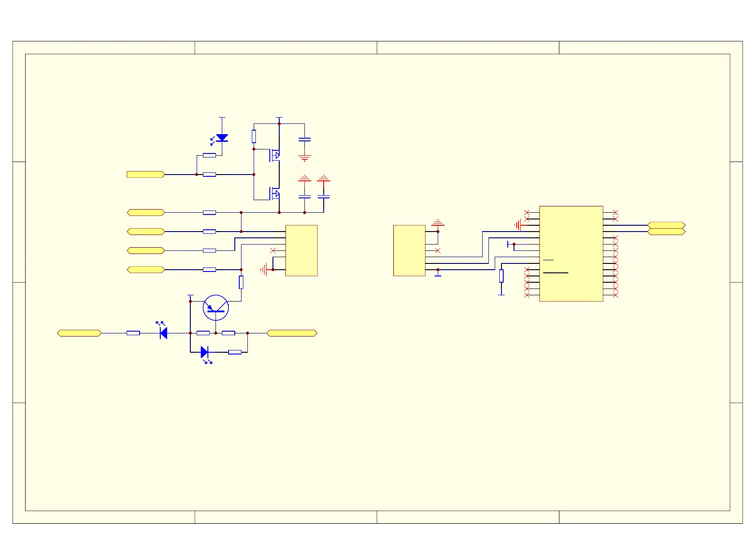The width and height of the screenshot is (756, 534).
Task: Select the upper MOSFET symbol
Action: (274, 155)
